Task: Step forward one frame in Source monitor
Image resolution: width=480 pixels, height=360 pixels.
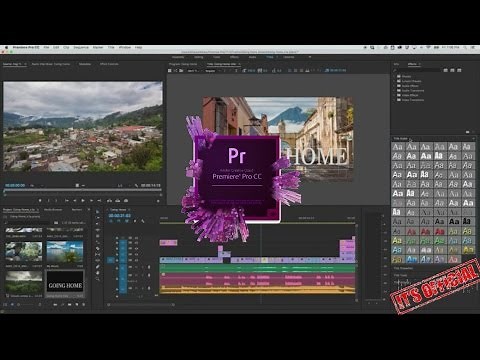Action: pyautogui.click(x=91, y=201)
